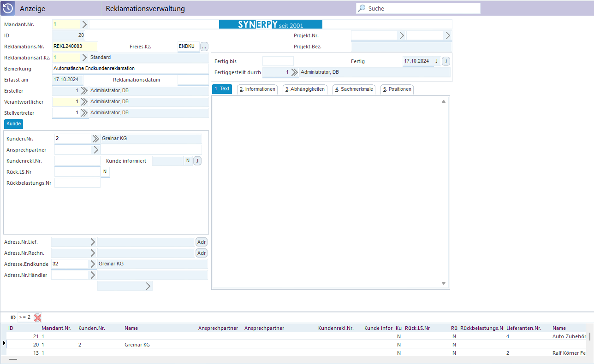The height and width of the screenshot is (364, 594).
Task: Open Ersteller lookup double-arrow icon
Action: (84, 91)
